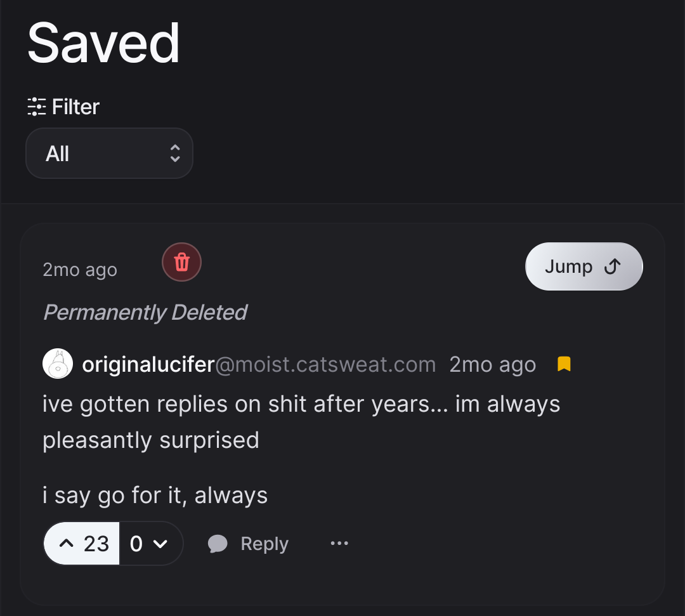Click the Permanently Deleted notice
The image size is (685, 616).
coord(145,312)
